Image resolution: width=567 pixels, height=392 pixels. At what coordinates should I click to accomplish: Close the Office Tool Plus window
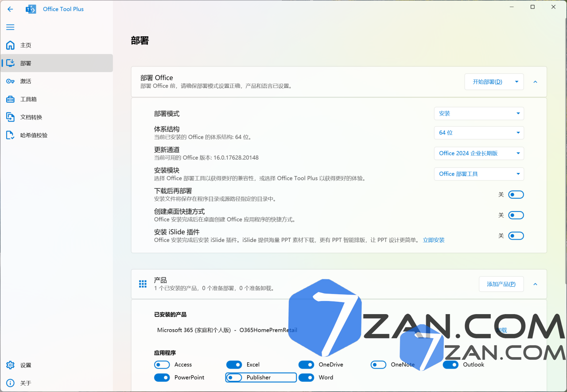click(x=553, y=7)
